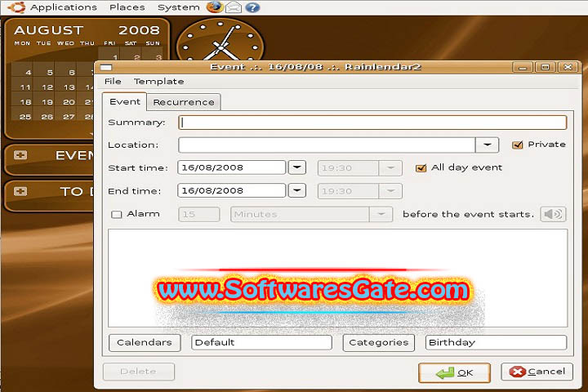
Task: Open the Start time 19:30 hour dropdown
Action: point(390,168)
